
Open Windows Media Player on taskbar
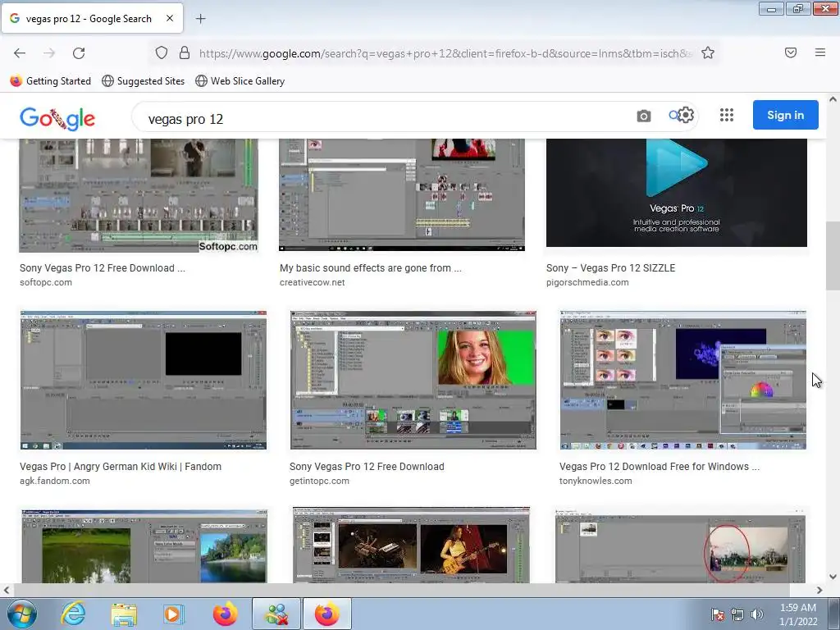click(174, 614)
